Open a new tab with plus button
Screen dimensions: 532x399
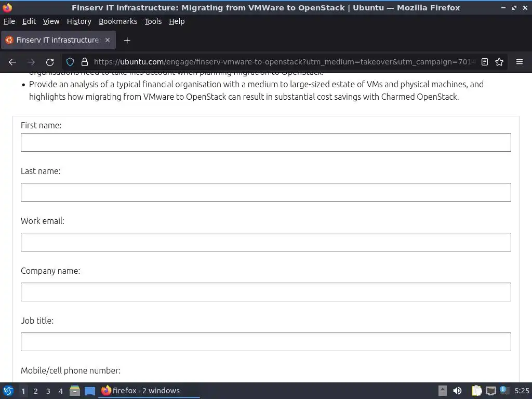127,41
